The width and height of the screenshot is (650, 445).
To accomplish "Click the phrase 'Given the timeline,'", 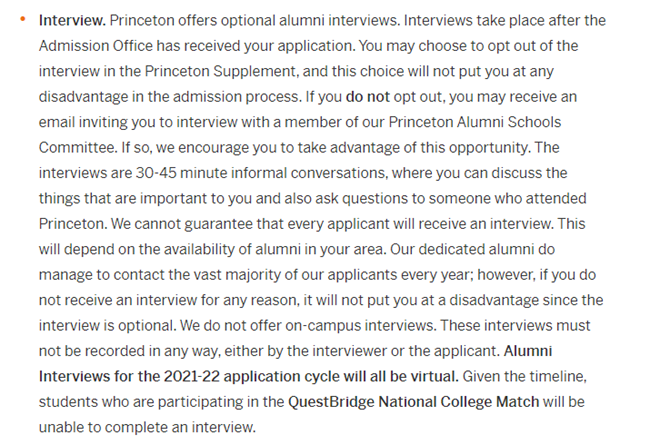I will point(524,376).
